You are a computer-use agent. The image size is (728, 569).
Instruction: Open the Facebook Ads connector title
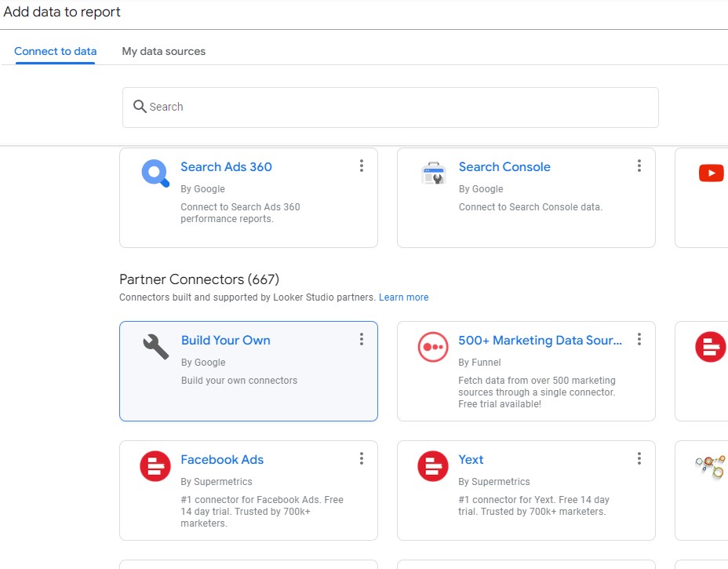pos(222,460)
